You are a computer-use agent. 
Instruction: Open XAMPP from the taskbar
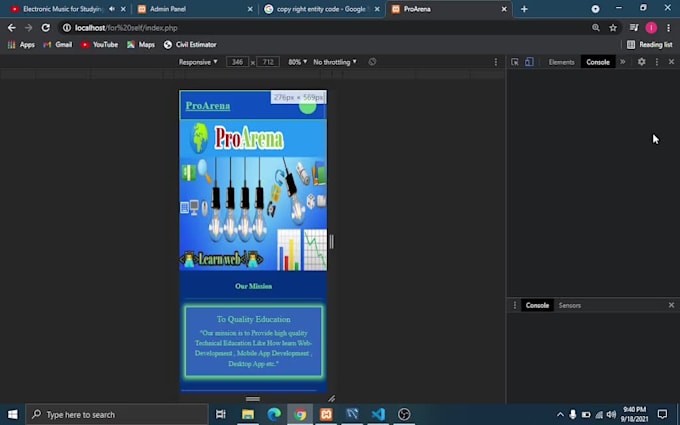pos(326,415)
